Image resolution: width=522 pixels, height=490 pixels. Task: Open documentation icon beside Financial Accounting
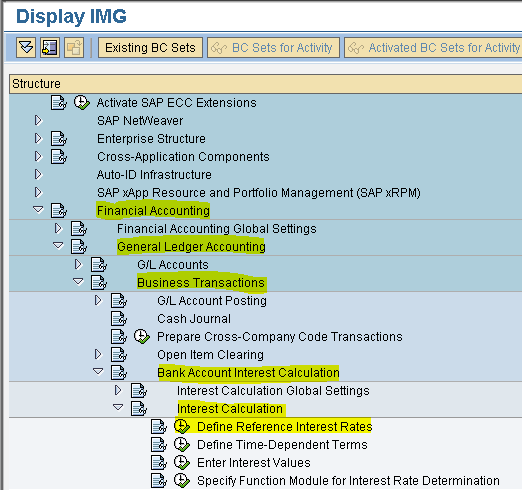pyautogui.click(x=59, y=211)
